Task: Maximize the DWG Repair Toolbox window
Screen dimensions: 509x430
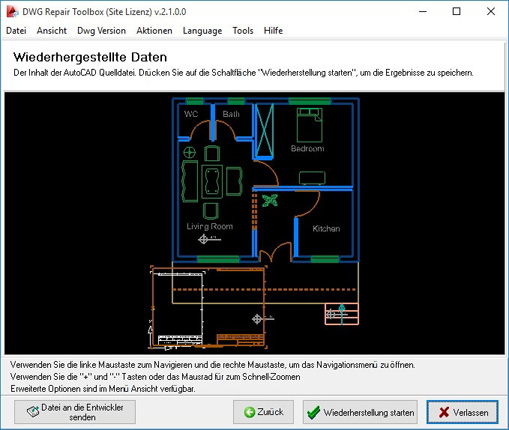Action: tap(456, 12)
